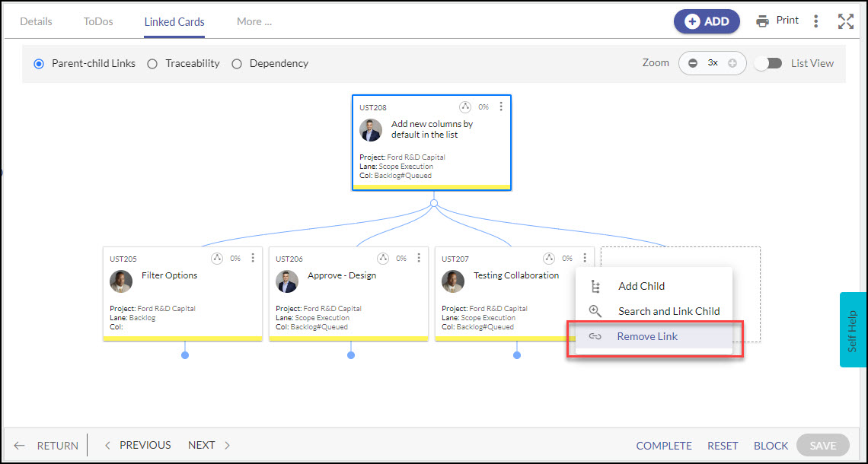Click the zoom in plus icon
The height and width of the screenshot is (464, 868).
point(732,63)
